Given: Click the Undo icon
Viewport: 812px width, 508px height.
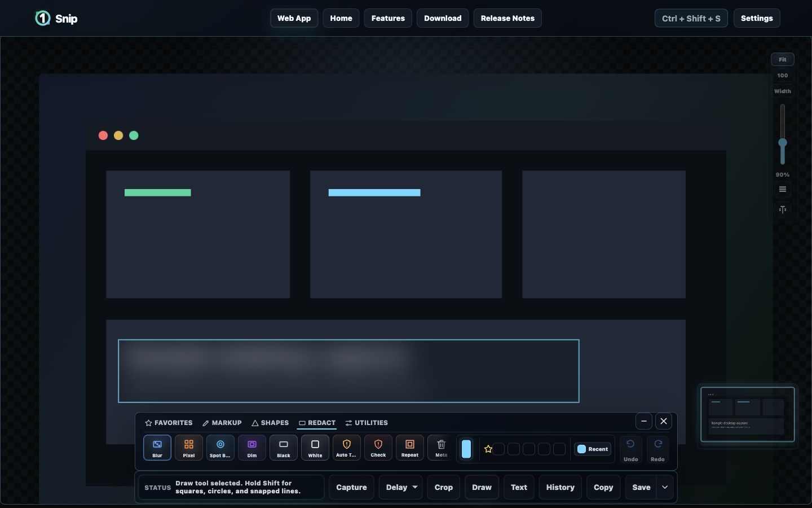Looking at the screenshot, I should 631,450.
